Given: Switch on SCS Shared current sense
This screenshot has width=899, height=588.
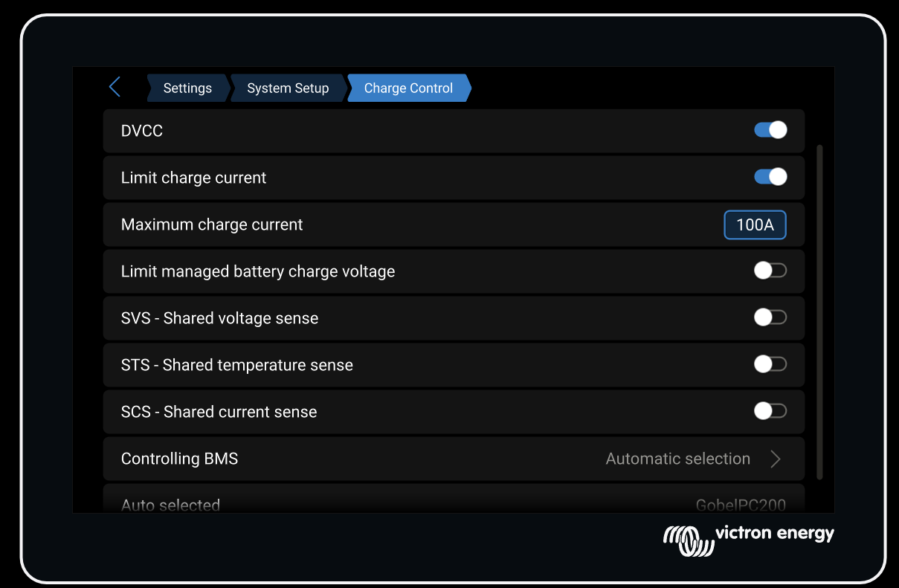Looking at the screenshot, I should 770,411.
